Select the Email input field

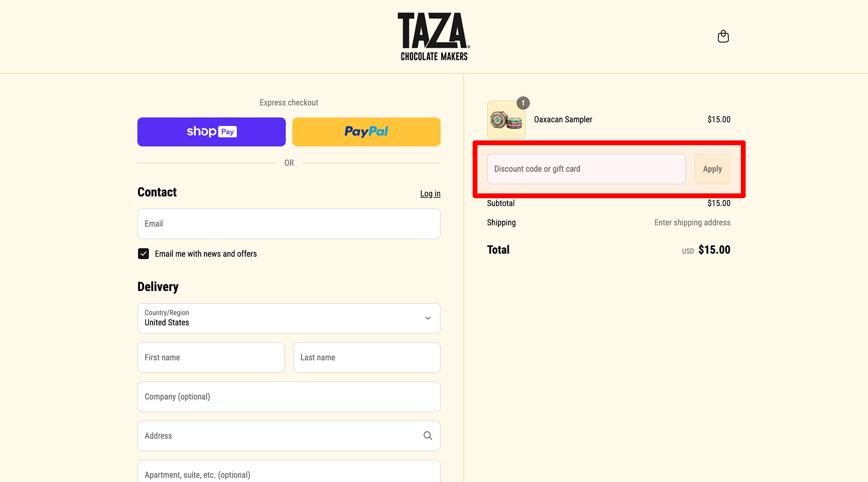(x=289, y=224)
